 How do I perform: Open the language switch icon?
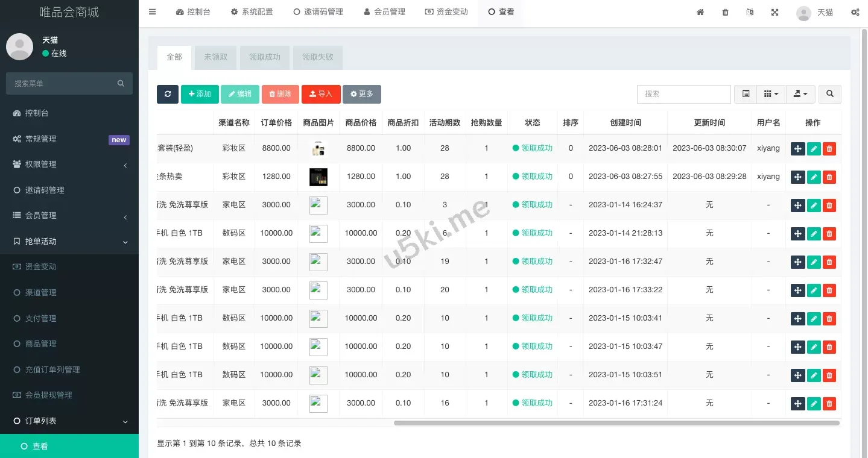click(x=750, y=12)
